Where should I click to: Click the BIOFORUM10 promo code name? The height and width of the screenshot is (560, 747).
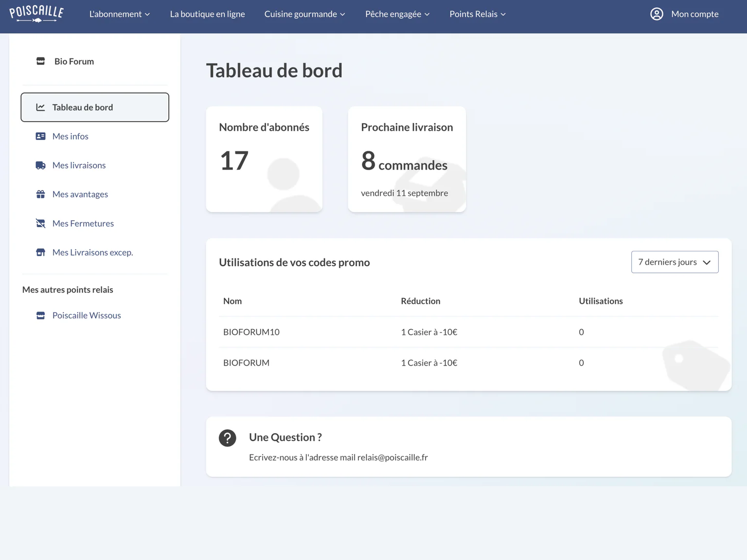click(251, 332)
